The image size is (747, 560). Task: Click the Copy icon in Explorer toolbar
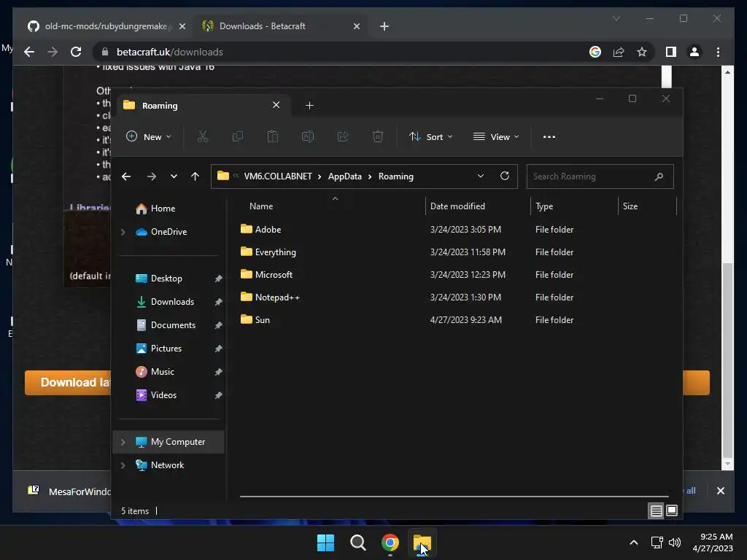click(237, 136)
